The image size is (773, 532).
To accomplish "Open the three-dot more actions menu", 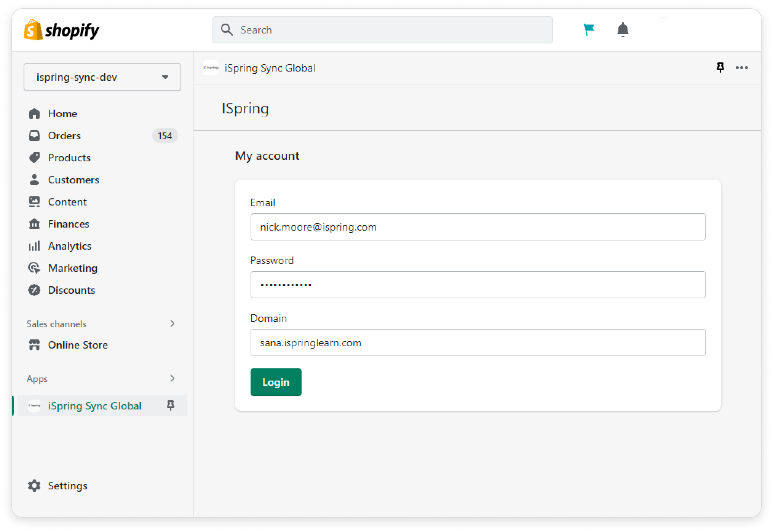I will pyautogui.click(x=741, y=68).
